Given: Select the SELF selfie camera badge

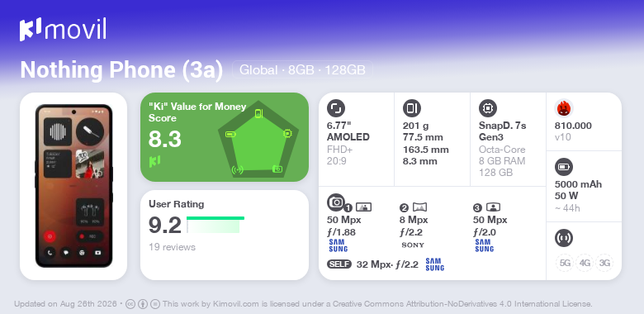Looking at the screenshot, I should pos(339,264).
